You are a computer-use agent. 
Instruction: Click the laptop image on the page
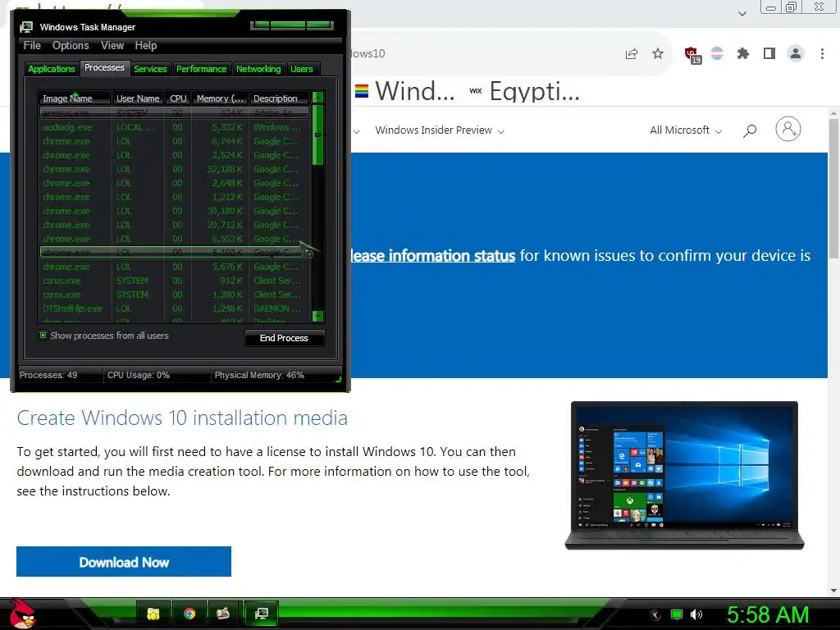click(684, 475)
